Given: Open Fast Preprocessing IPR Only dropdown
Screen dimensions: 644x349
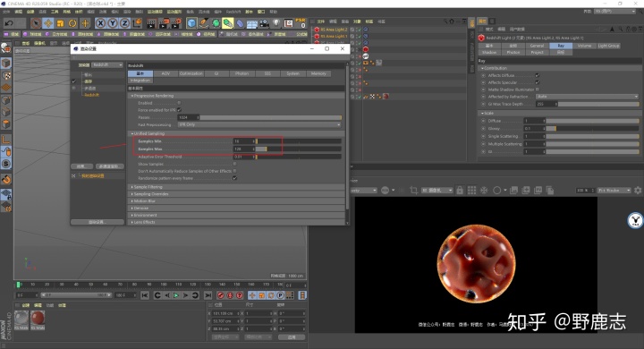Looking at the screenshot, I should point(259,124).
